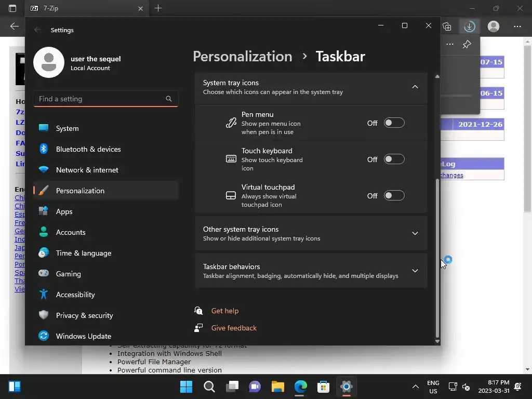Click the Privacy & security shield icon

pos(44,315)
